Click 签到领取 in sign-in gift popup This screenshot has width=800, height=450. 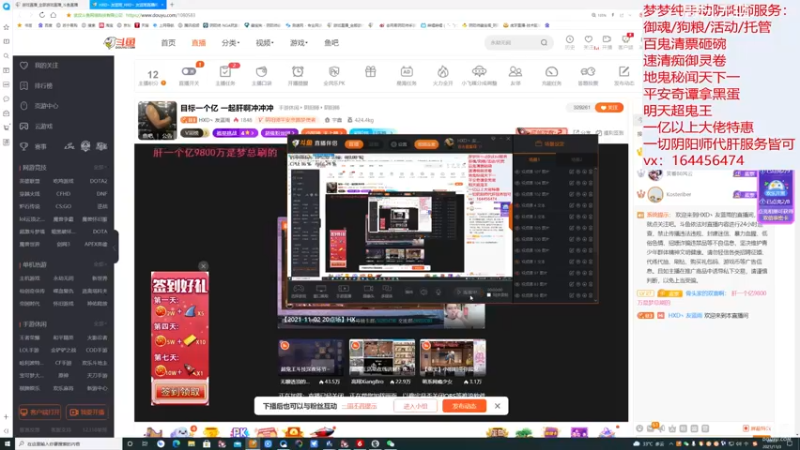coord(180,392)
